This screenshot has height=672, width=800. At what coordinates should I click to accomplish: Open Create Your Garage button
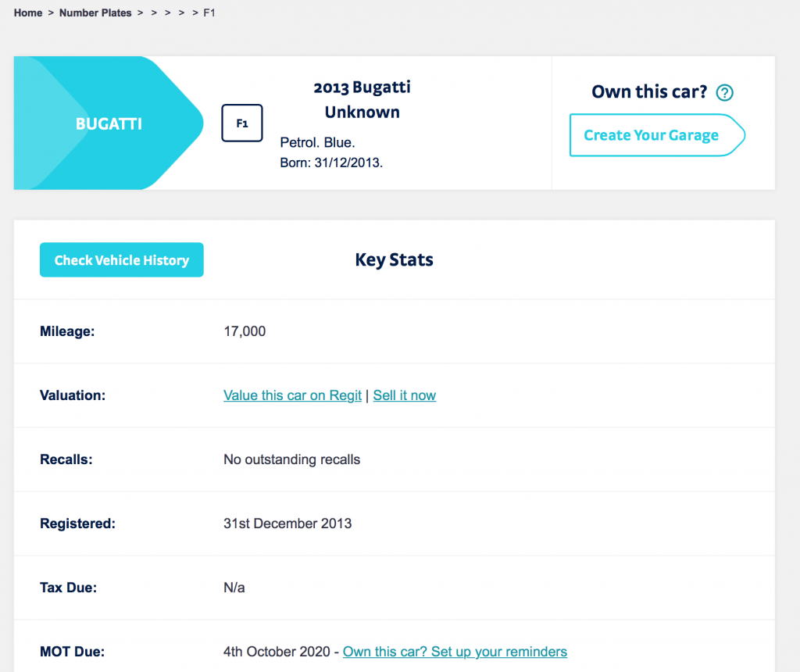click(x=657, y=135)
